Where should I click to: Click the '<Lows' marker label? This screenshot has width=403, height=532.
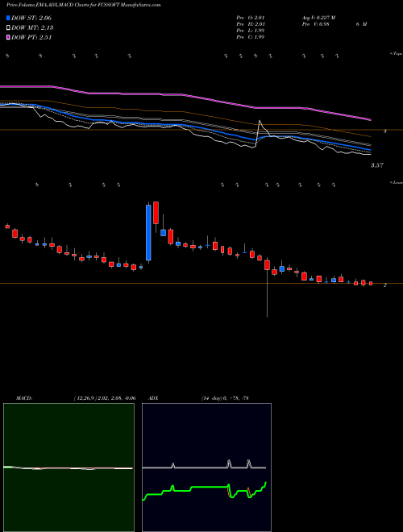point(397,182)
